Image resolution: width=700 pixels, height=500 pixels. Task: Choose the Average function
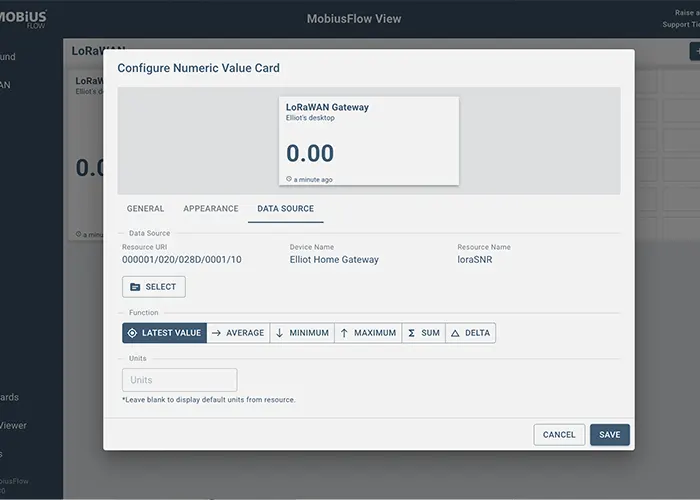pos(238,333)
